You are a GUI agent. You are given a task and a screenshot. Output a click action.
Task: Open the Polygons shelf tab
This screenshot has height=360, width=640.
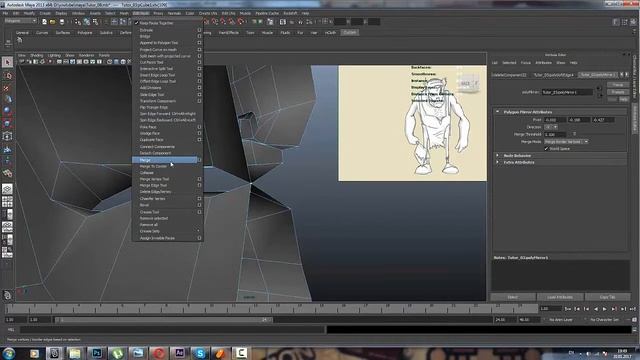click(85, 32)
